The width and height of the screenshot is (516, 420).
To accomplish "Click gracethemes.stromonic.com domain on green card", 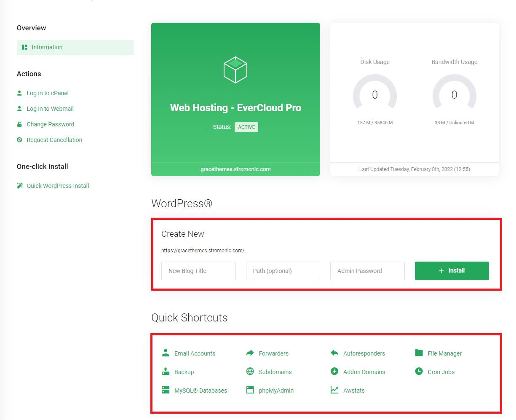I will coord(236,169).
